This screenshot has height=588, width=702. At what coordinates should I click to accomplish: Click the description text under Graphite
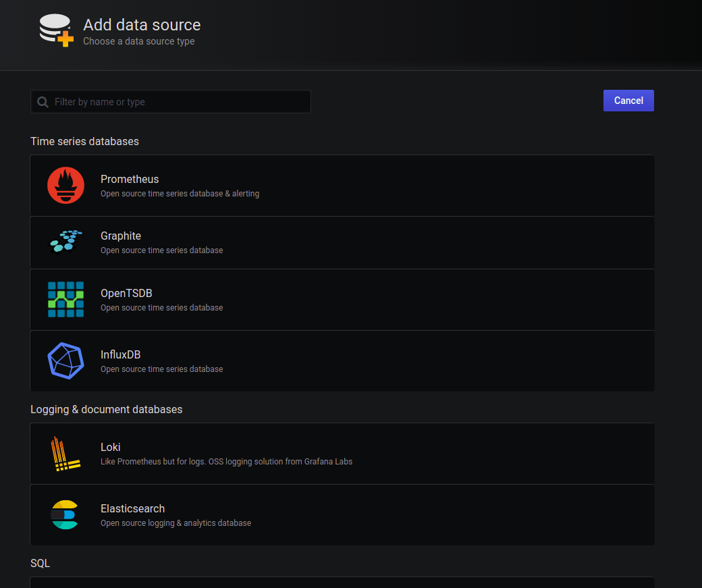161,250
